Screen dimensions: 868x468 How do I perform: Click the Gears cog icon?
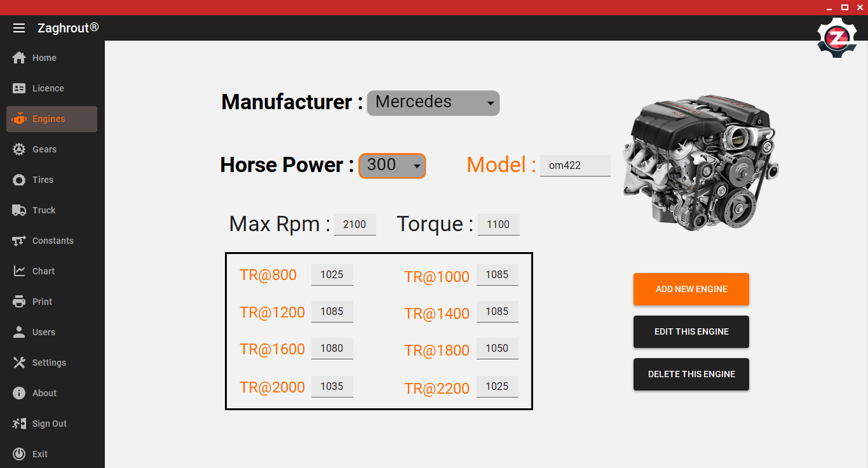pyautogui.click(x=19, y=149)
